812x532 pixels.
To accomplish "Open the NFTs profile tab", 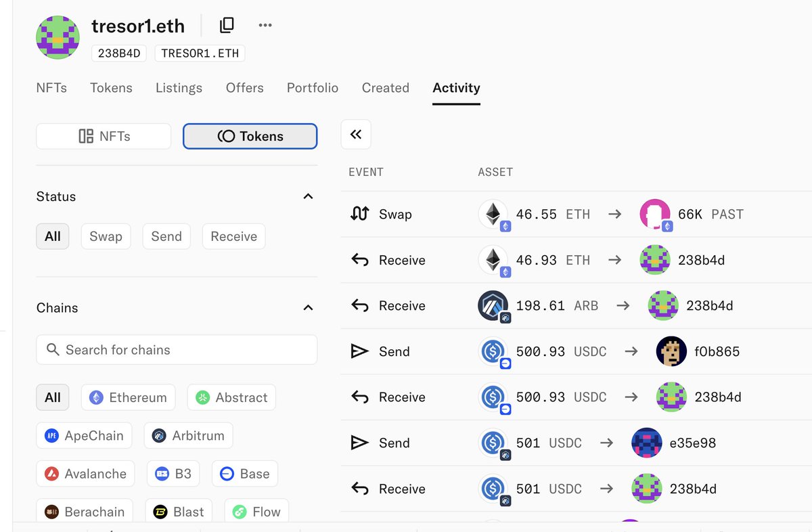I will pyautogui.click(x=51, y=88).
